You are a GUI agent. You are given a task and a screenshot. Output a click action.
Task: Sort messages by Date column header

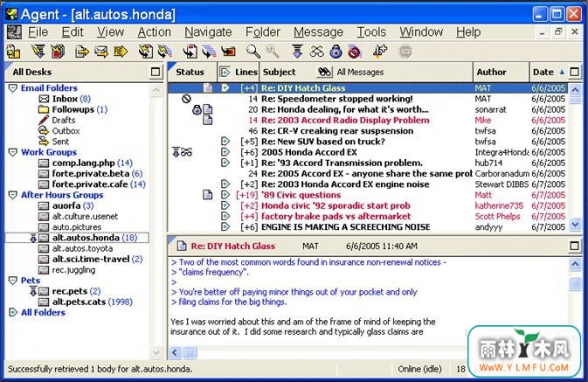click(x=548, y=72)
